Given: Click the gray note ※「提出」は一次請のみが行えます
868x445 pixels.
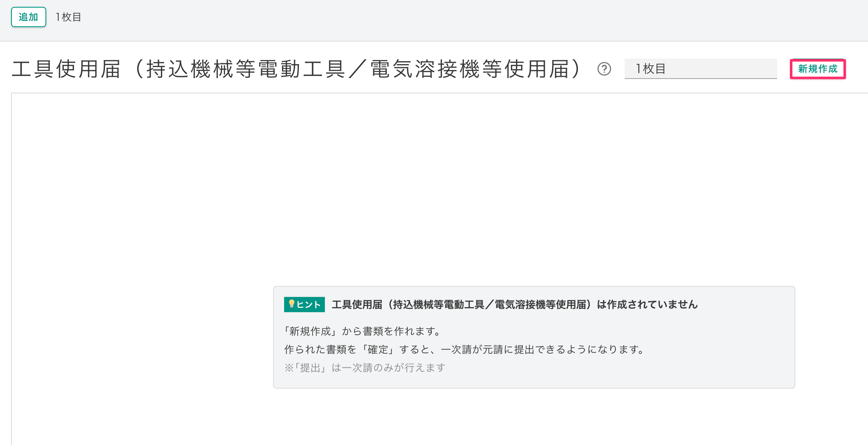Looking at the screenshot, I should 365,368.
